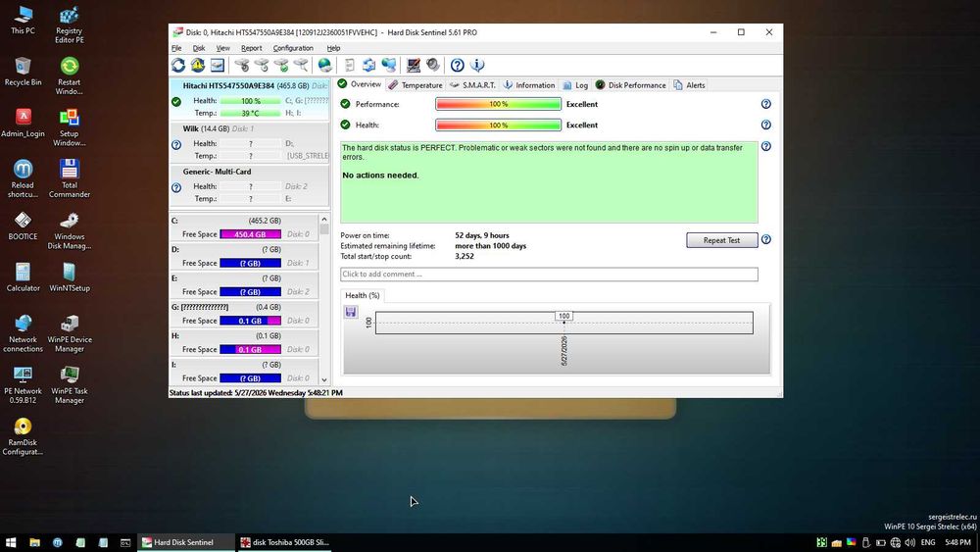Click the yellow warning alert toolbar icon
This screenshot has width=980, height=552.
pos(198,65)
